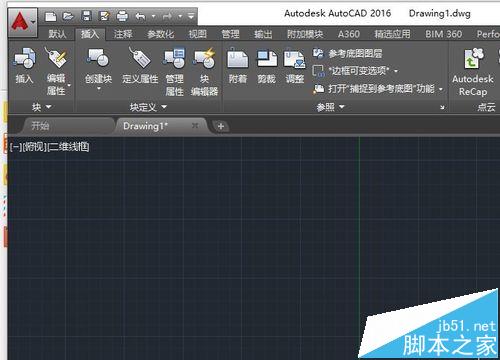Select the 插入 ribbon tab
500x360 pixels.
90,34
